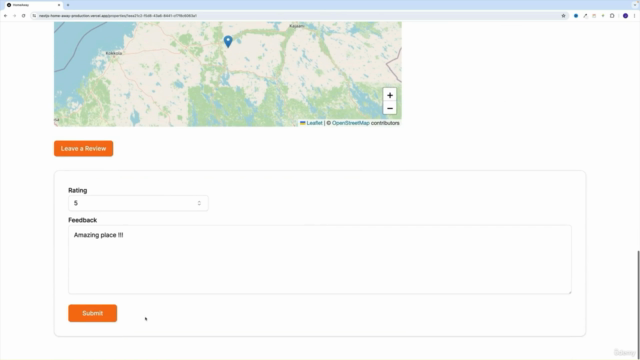640x360 pixels.
Task: Close the HomeAway browser tab
Action: [x=59, y=5]
